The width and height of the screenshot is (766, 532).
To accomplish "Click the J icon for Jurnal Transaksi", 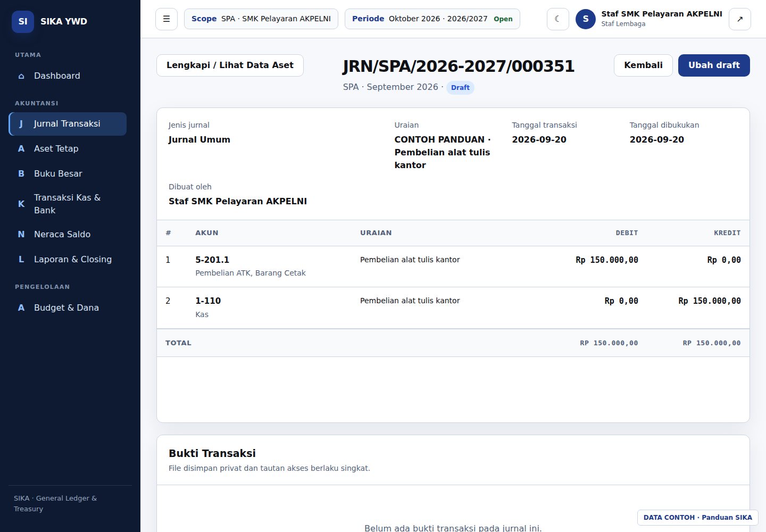I will click(21, 124).
